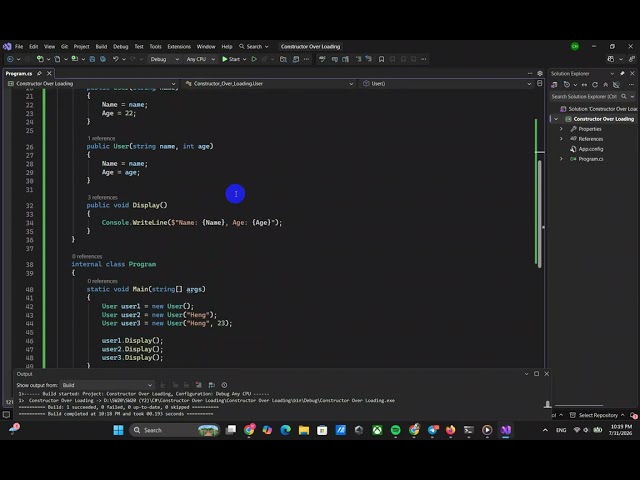Click the Save All icon in toolbar

pos(103,59)
